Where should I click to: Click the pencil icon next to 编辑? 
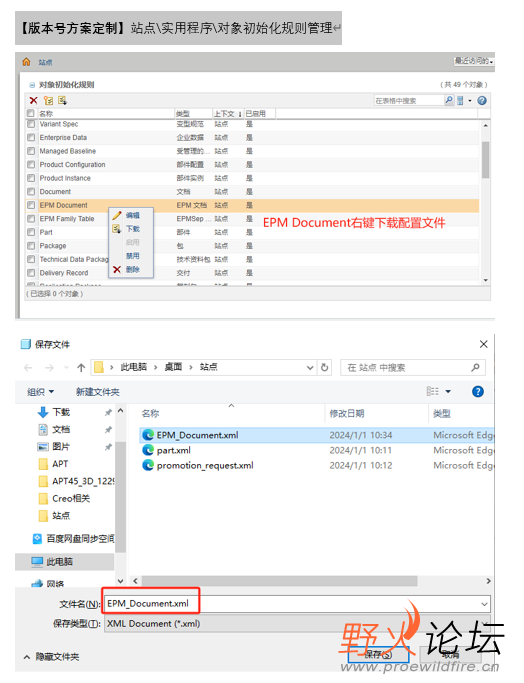(117, 215)
